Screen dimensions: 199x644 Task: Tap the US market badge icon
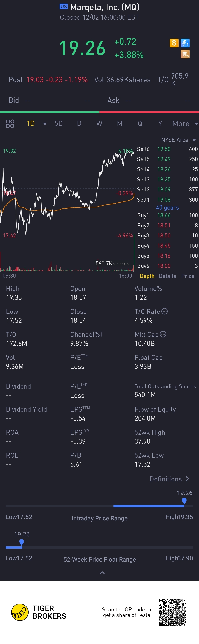pos(63,6)
